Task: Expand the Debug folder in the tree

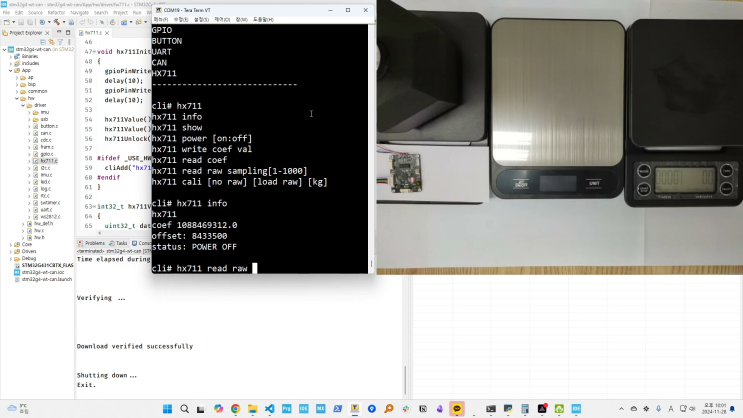Action: 11,258
